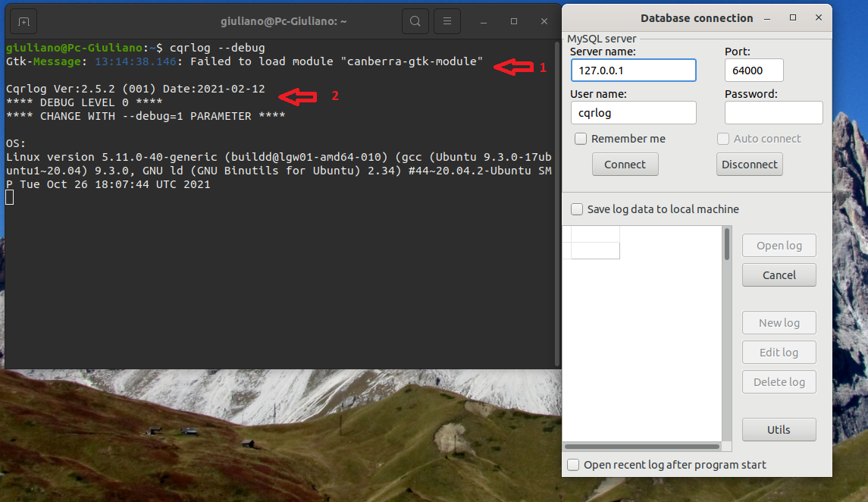Click the 'DEBUG LEVEL 0' line

click(x=84, y=102)
